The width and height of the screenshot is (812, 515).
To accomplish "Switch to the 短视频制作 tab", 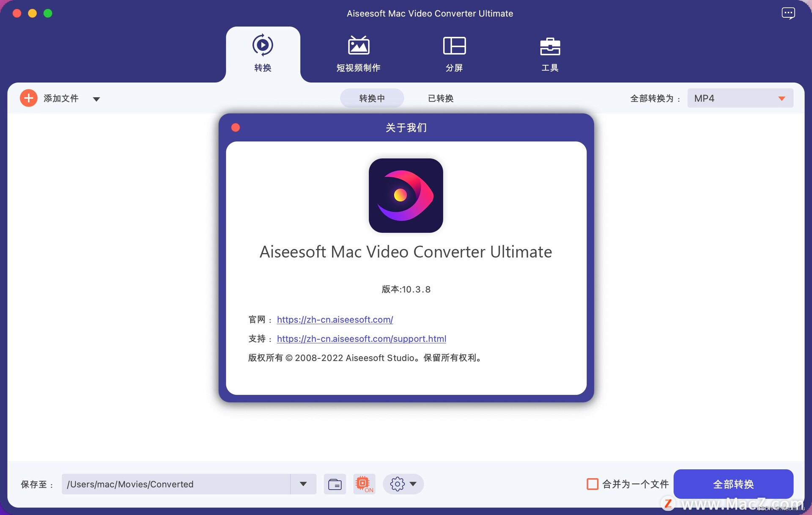I will (358, 54).
